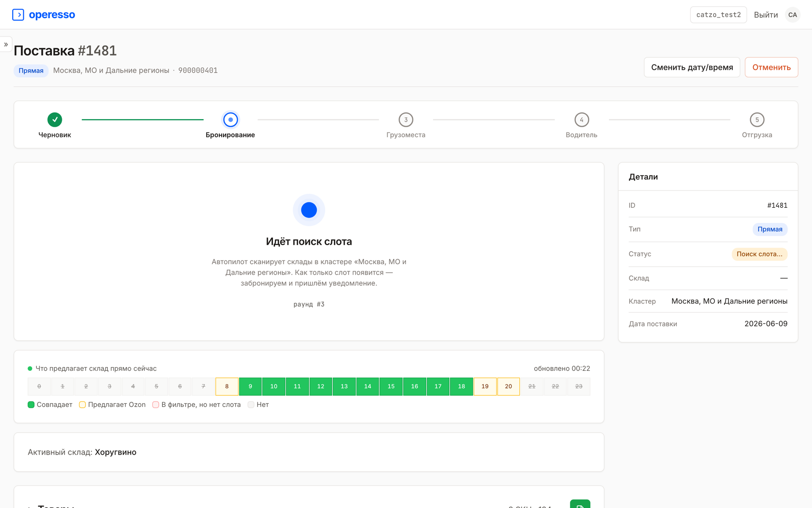Click matching hour slot 11
Viewport: 812px width, 508px height.
[297, 387]
